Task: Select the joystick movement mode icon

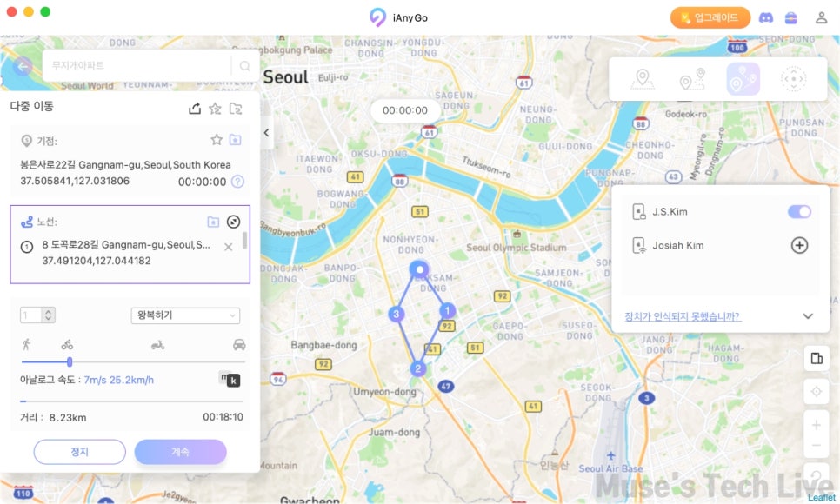Action: point(793,79)
